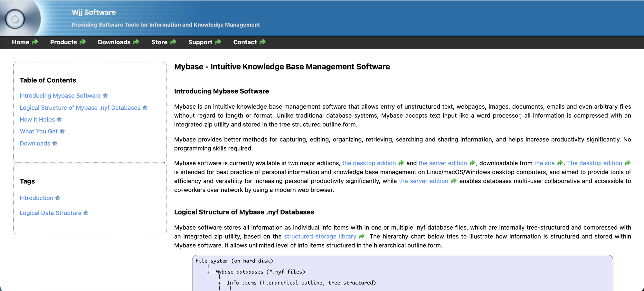
Task: Click the Table of Contents heading
Action: pyautogui.click(x=48, y=80)
